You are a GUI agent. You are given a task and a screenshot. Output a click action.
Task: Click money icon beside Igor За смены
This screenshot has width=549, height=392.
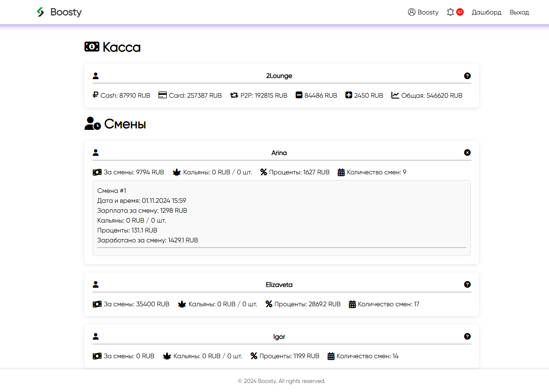(x=97, y=356)
